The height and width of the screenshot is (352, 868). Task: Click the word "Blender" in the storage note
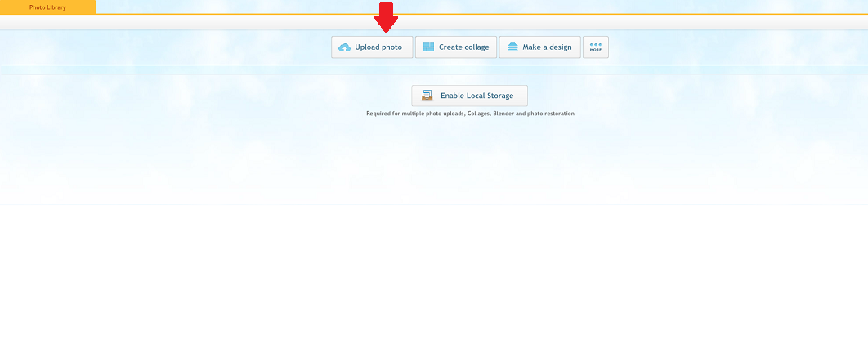[x=503, y=114]
